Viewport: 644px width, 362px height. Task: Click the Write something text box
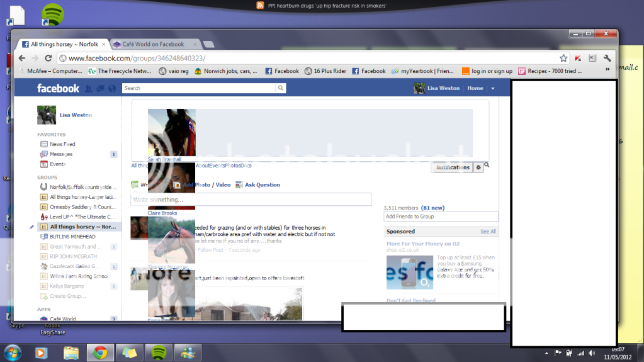point(251,200)
